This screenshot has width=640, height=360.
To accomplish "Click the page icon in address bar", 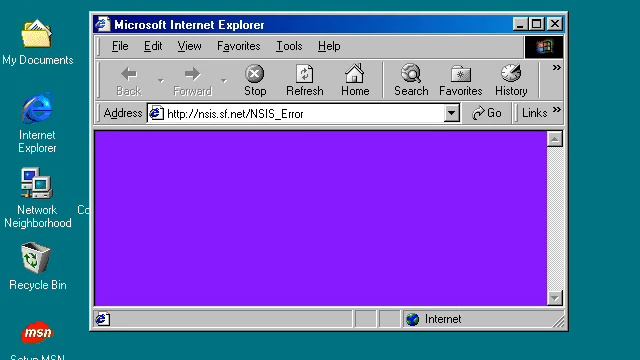I will (156, 113).
